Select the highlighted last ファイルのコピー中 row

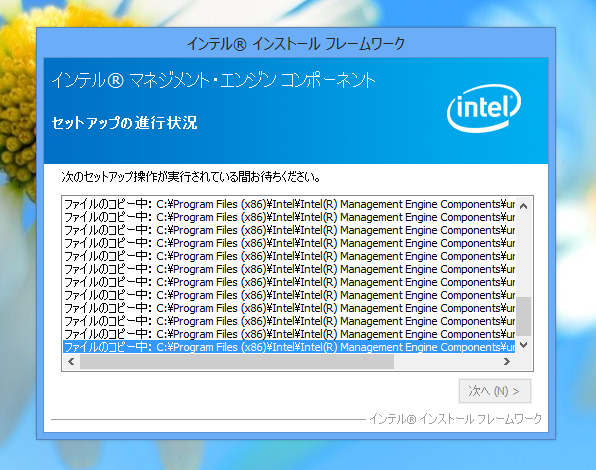click(289, 347)
